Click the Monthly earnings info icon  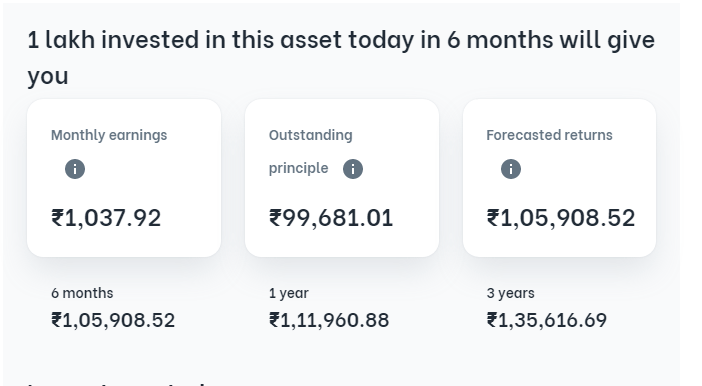pos(75,169)
